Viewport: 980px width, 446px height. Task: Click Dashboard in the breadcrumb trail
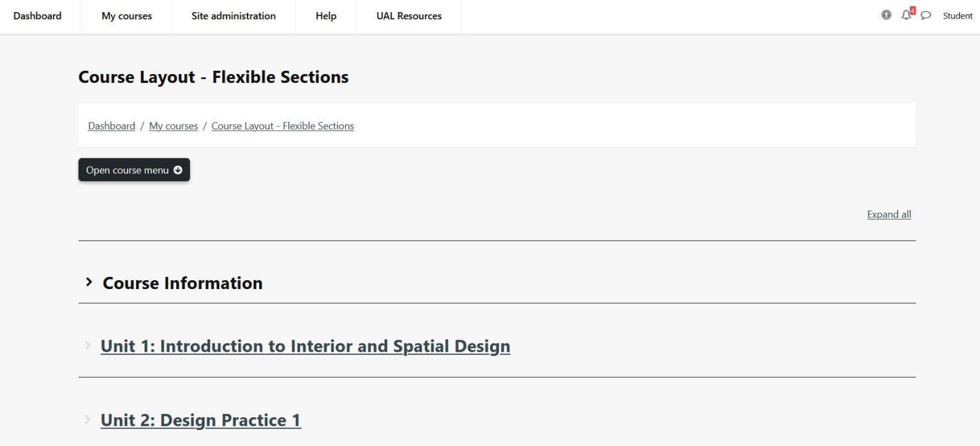click(x=111, y=126)
